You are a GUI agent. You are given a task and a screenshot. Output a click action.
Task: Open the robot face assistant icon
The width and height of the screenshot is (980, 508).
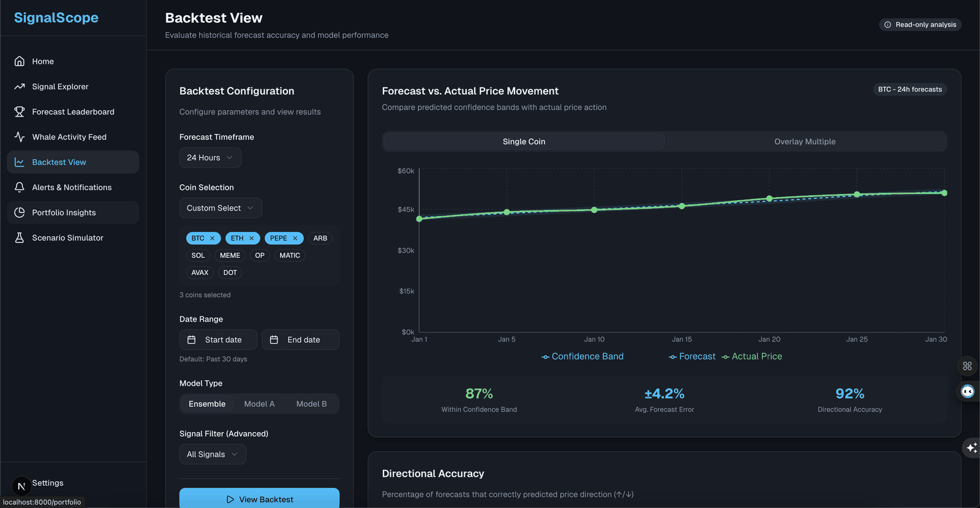[968, 392]
